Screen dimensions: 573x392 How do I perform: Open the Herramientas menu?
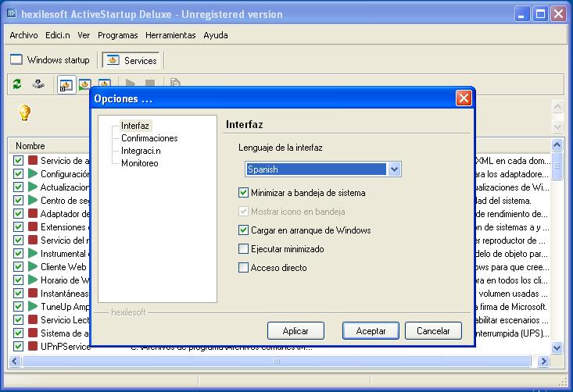coord(170,35)
